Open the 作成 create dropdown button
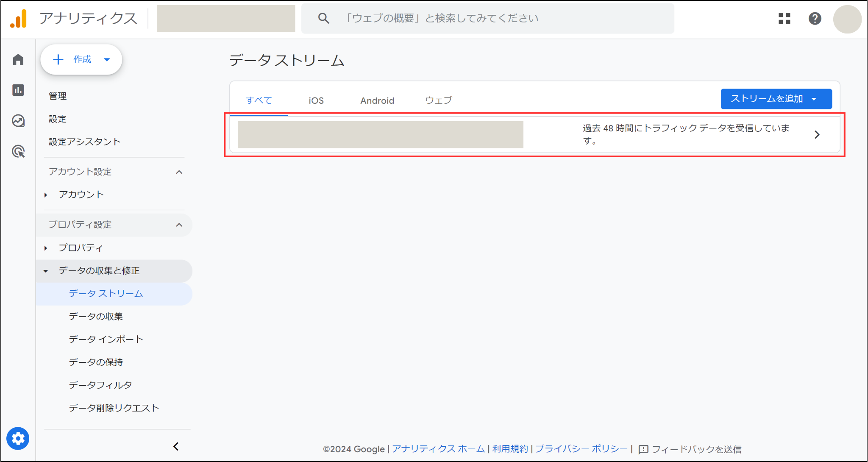This screenshot has width=868, height=462. 81,59
